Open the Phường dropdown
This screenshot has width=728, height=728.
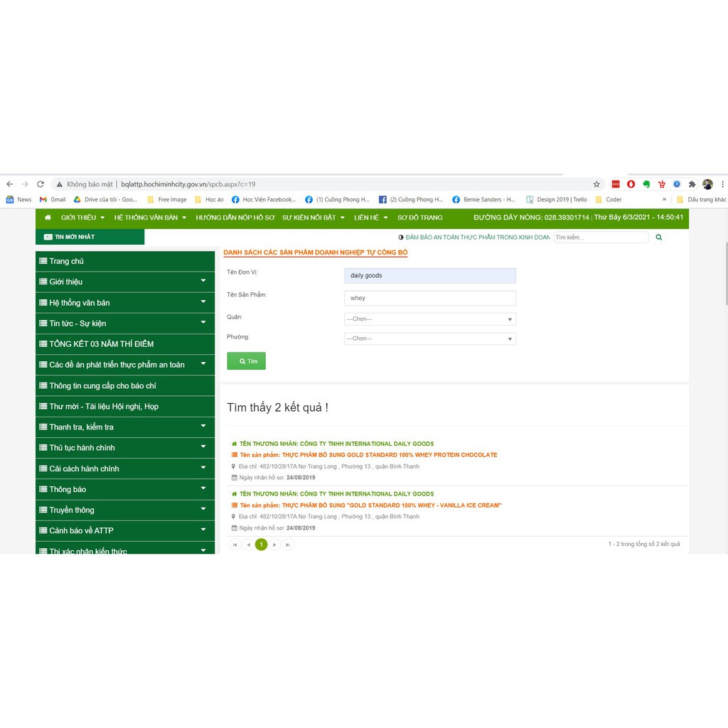click(x=430, y=339)
